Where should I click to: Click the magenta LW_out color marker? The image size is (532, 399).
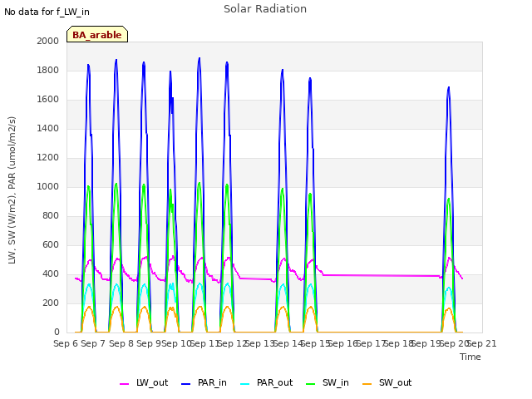pos(124,384)
